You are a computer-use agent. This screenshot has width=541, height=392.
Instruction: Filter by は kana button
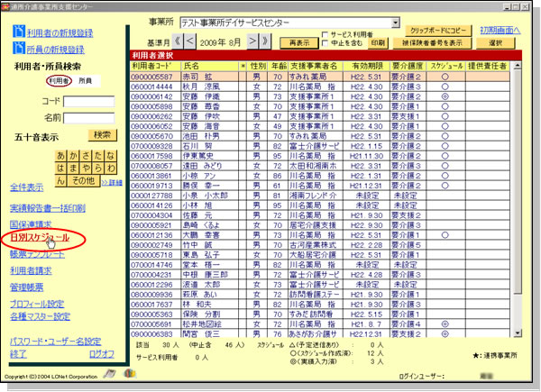[60, 169]
